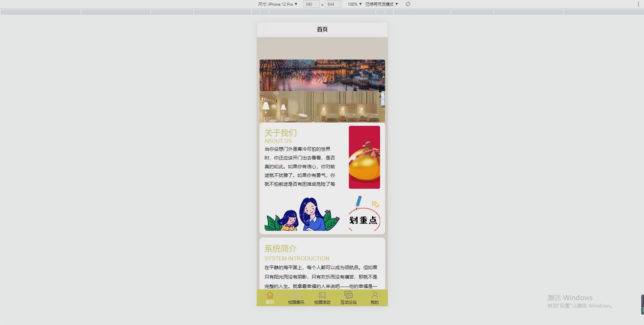Switch to the 互动论坛 tab
The height and width of the screenshot is (325, 644).
click(348, 298)
